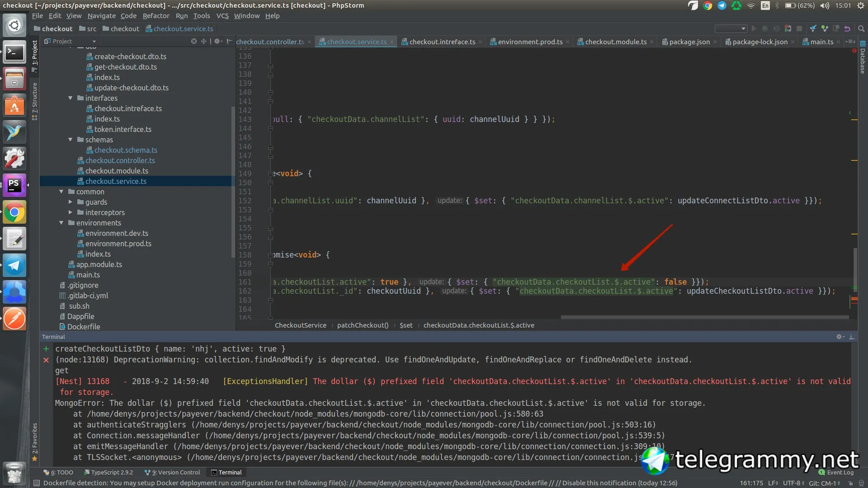The width and height of the screenshot is (868, 488).
Task: Click the Commit changes VCS icon
Action: (825, 28)
